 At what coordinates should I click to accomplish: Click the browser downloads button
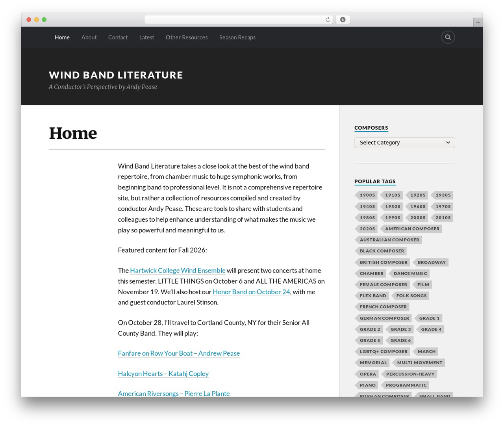click(x=343, y=20)
